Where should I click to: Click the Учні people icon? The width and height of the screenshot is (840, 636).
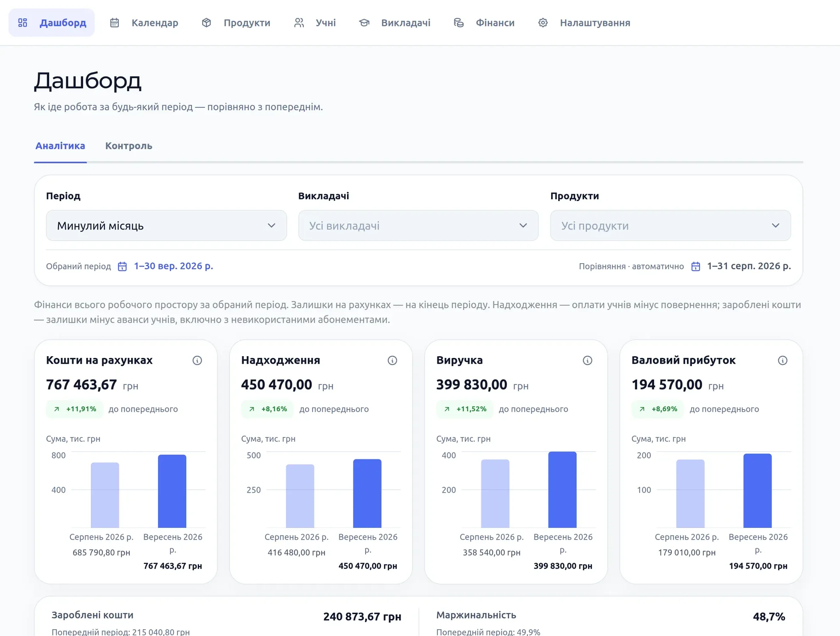tap(299, 22)
